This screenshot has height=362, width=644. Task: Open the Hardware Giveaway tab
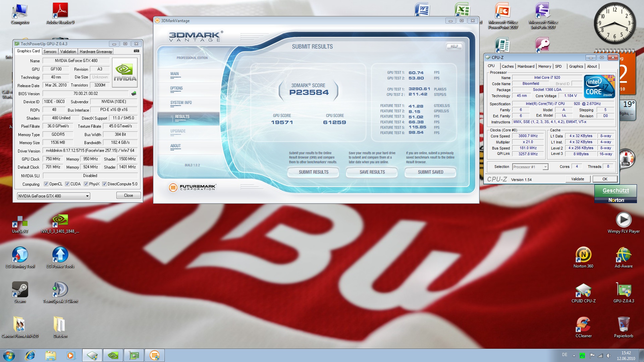coord(96,52)
